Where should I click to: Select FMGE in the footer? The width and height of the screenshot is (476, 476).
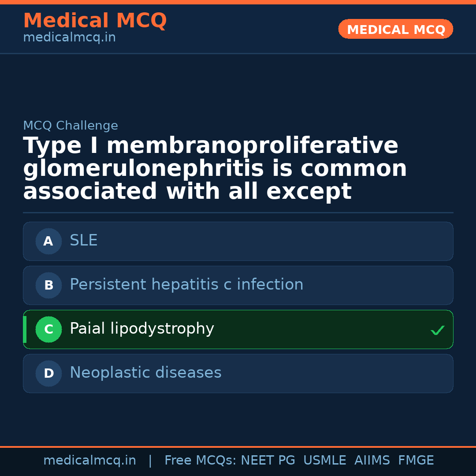[x=416, y=461]
